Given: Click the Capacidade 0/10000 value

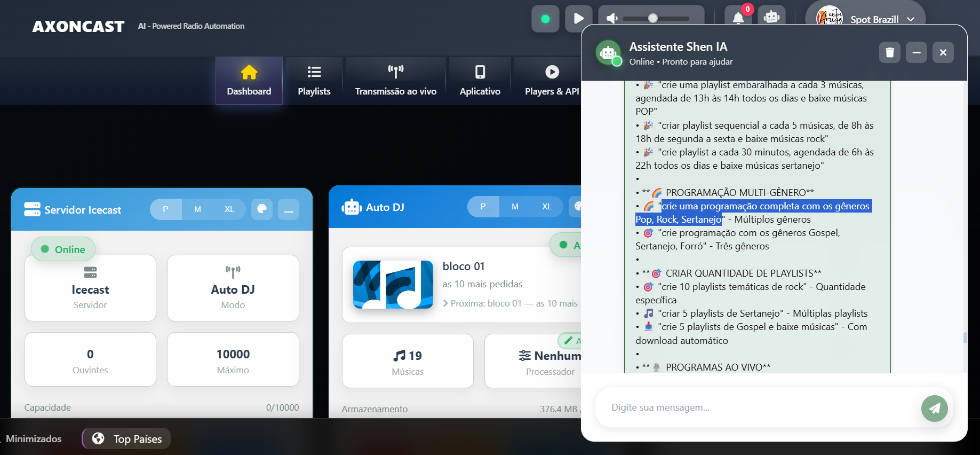Looking at the screenshot, I should (282, 407).
